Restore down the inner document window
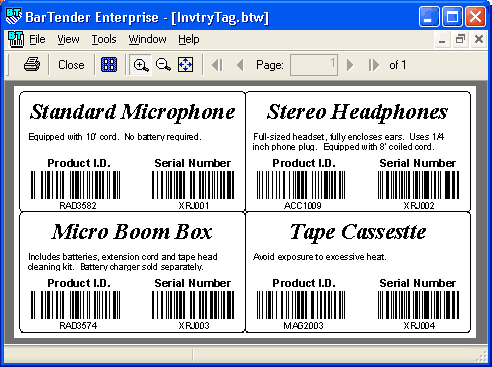This screenshot has height=367, width=492. 460,39
